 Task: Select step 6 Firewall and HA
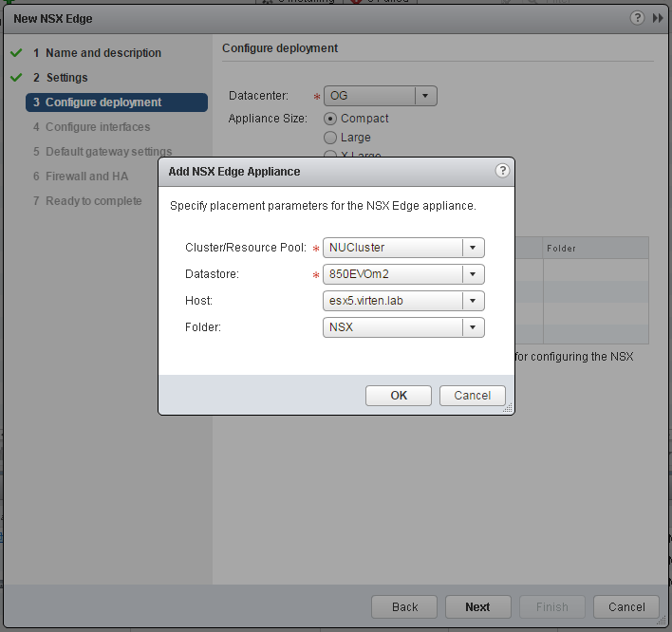(81, 177)
